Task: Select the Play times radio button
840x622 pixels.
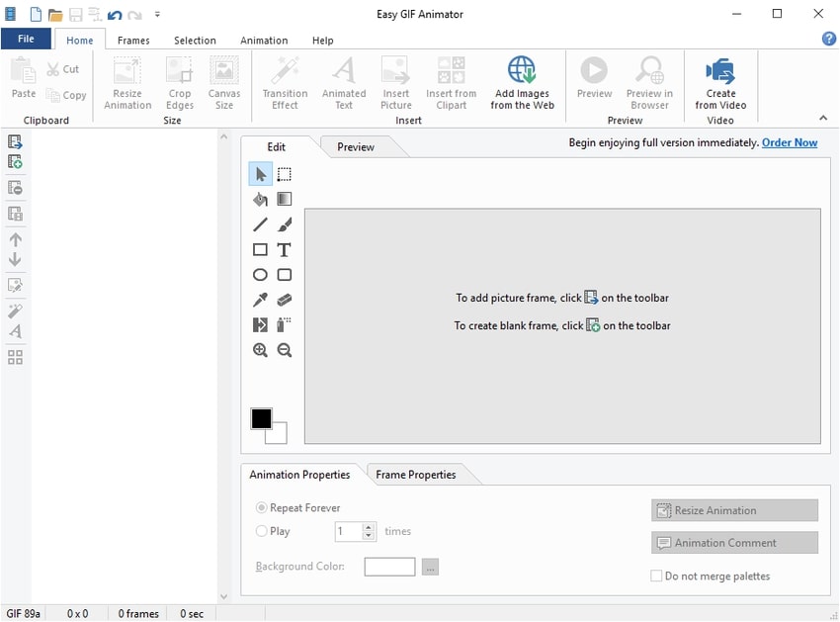Action: click(262, 531)
